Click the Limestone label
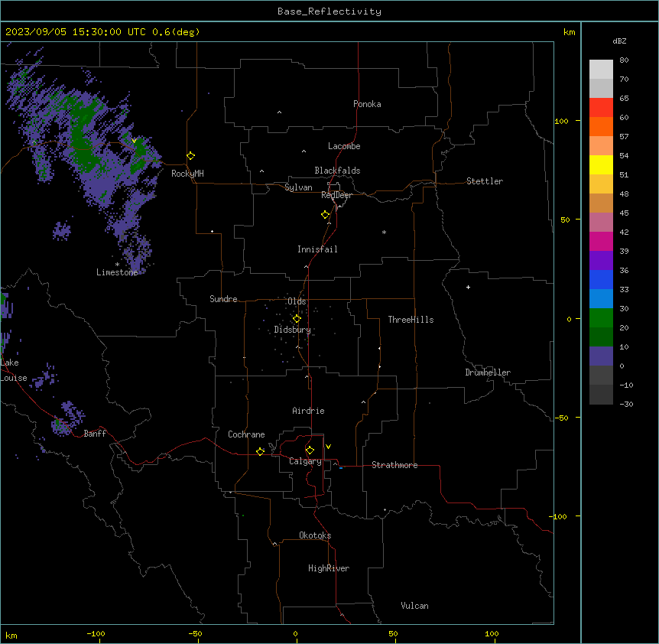The image size is (659, 644). 117,272
